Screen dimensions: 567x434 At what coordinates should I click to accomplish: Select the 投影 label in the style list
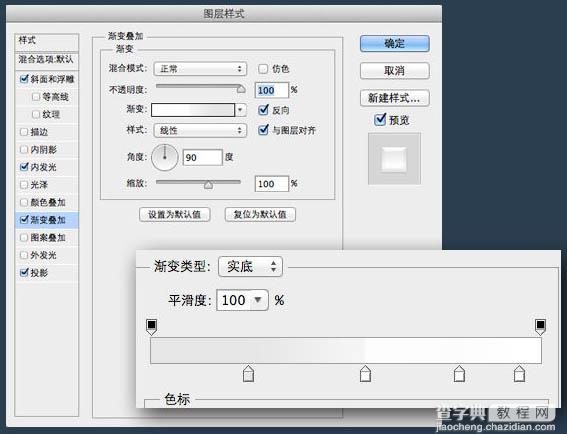point(39,273)
